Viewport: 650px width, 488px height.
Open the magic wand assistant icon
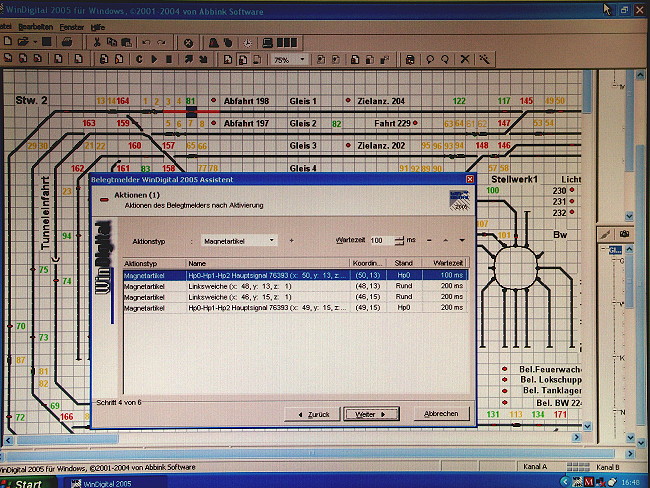(484, 59)
